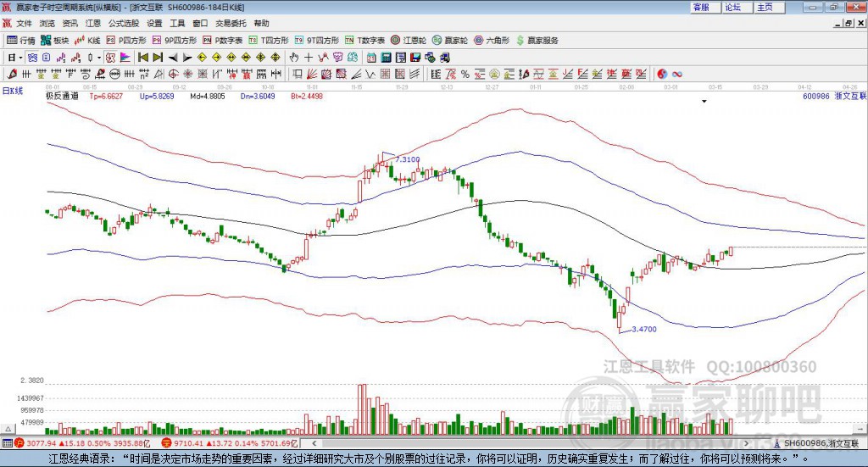Open the 资讯 menu
868x467 pixels.
click(x=70, y=23)
